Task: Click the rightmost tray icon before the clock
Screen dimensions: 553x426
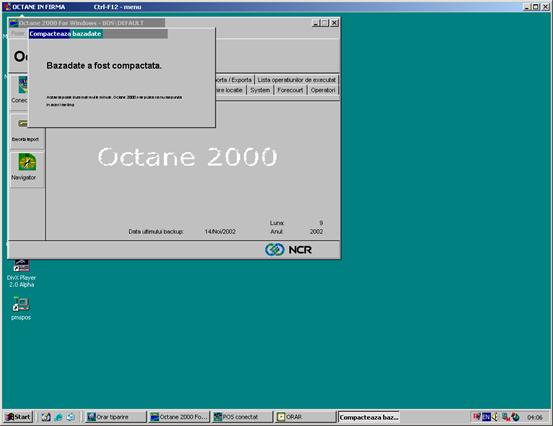Action: [x=516, y=417]
